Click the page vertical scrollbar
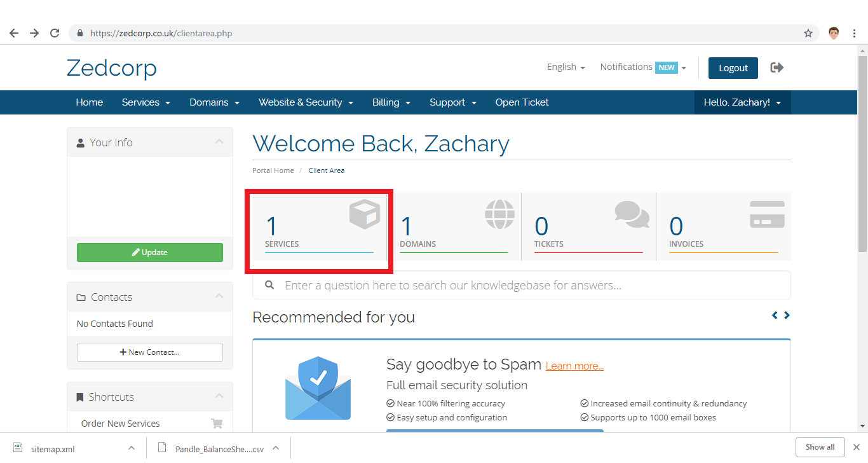The height and width of the screenshot is (463, 868). pos(862,155)
